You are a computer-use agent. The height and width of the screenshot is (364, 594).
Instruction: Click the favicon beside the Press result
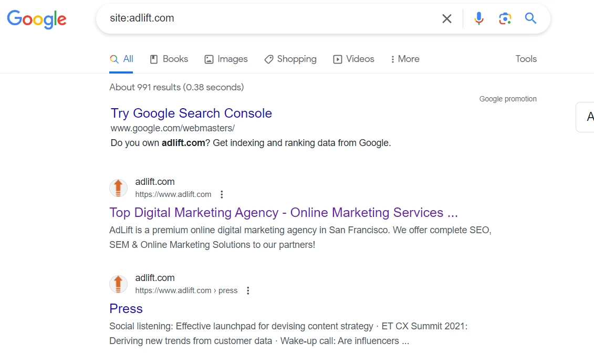[x=118, y=284]
